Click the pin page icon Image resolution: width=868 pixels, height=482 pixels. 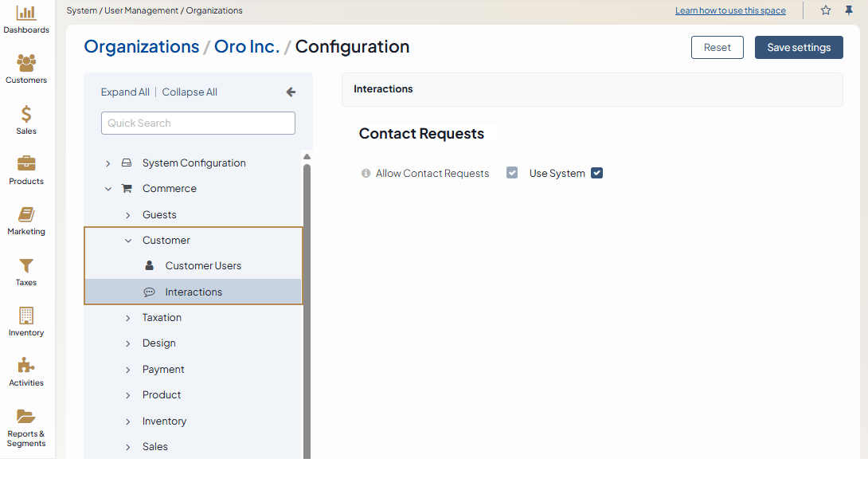click(x=849, y=10)
